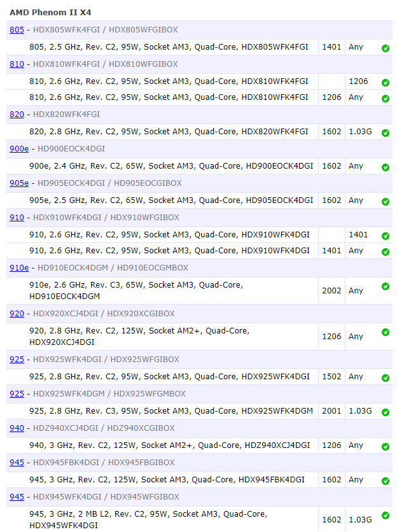Open the 925 link for HDX925WFK4DGI
397x532 pixels.
click(17, 360)
